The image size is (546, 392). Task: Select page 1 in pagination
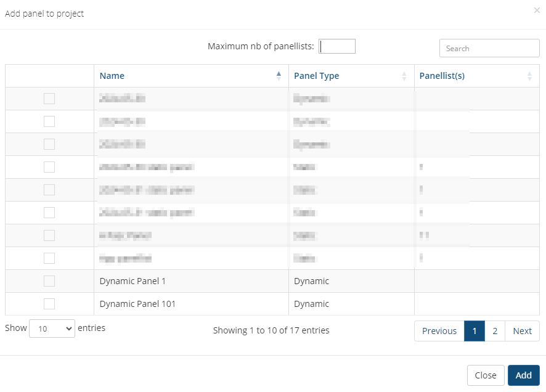474,331
